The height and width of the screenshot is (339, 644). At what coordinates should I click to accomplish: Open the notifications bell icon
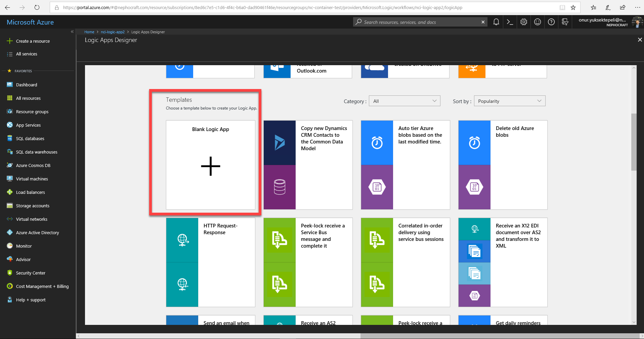[x=496, y=22]
